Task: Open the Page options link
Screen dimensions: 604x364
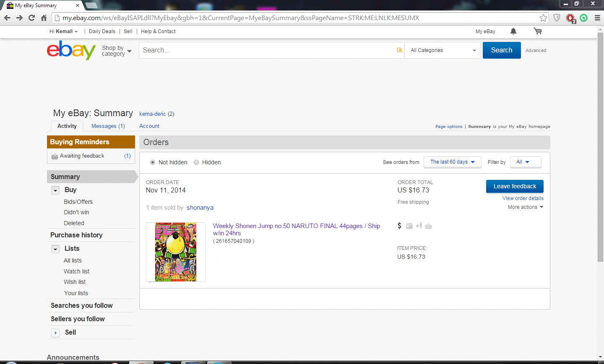Action: [449, 127]
